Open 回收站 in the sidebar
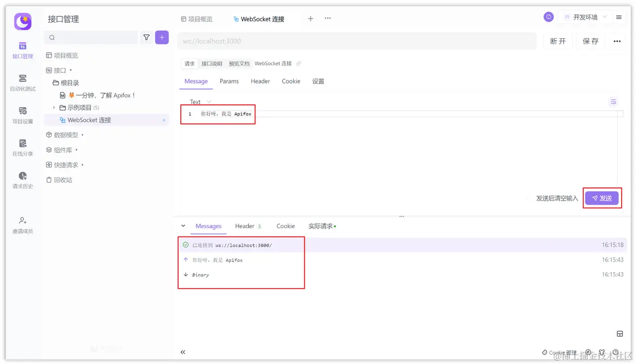636x364 pixels. pyautogui.click(x=59, y=180)
